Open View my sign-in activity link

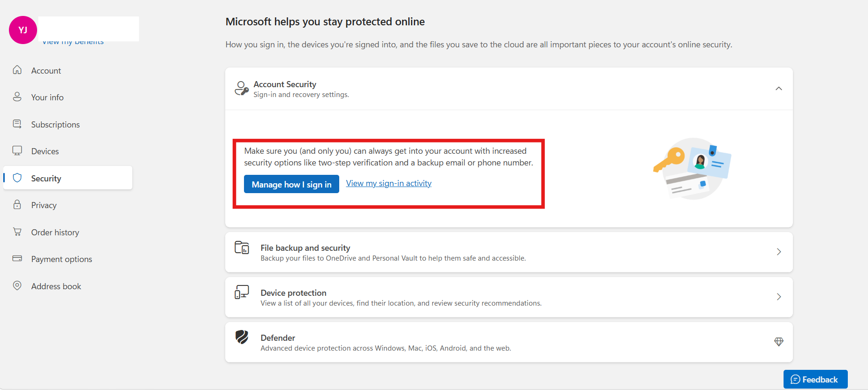pos(388,183)
